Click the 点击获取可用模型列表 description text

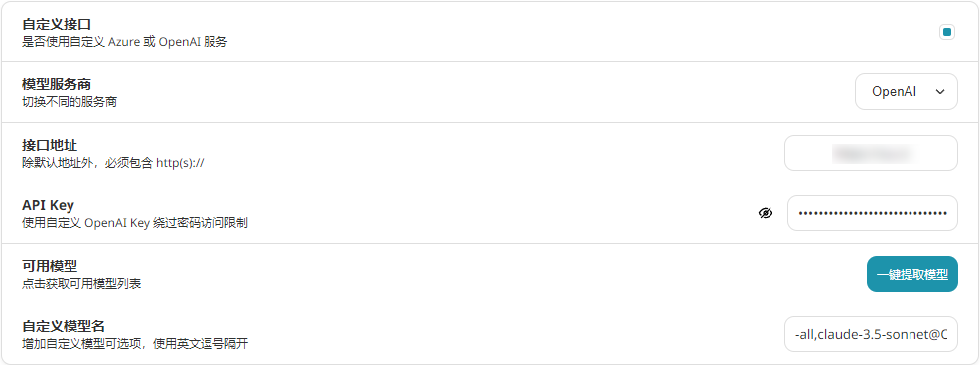[81, 284]
